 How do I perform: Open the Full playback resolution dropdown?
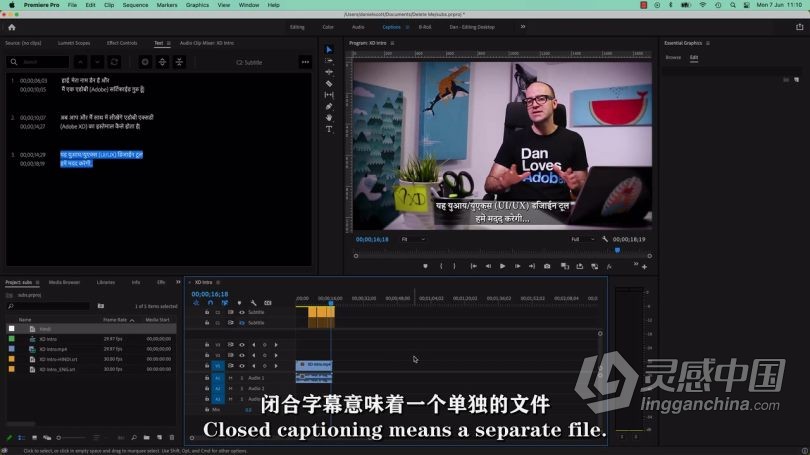pos(583,239)
